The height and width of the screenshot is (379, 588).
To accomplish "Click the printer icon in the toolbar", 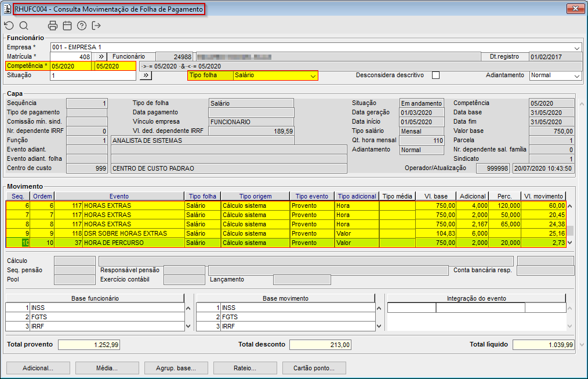I will 53,26.
